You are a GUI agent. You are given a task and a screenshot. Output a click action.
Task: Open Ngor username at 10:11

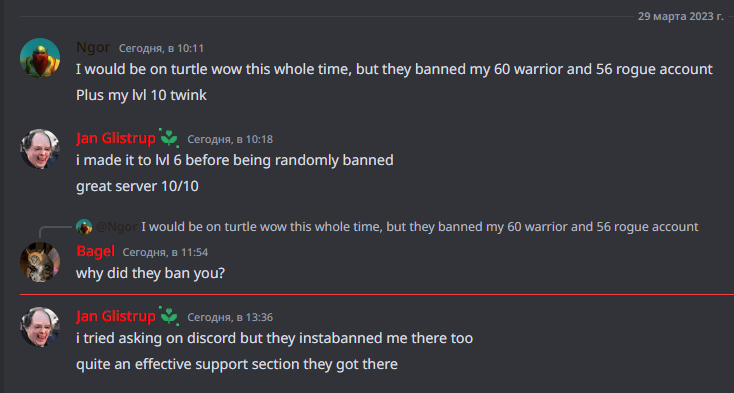click(x=93, y=47)
